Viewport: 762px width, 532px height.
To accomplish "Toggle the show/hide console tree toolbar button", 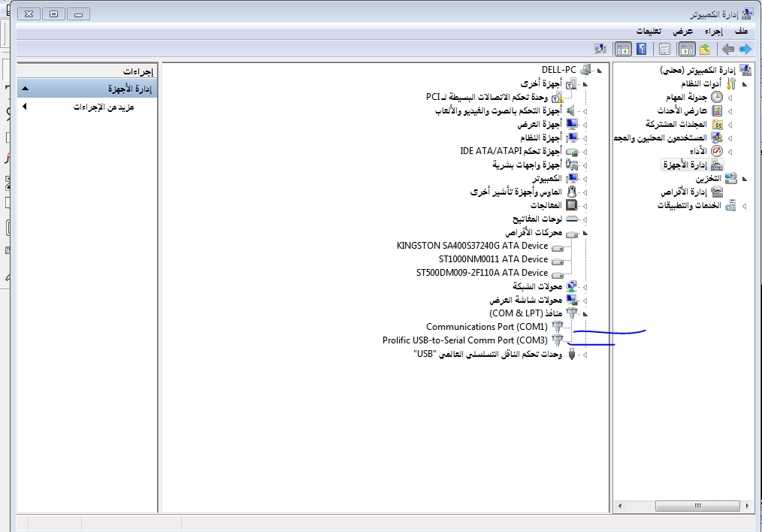I will (x=686, y=50).
